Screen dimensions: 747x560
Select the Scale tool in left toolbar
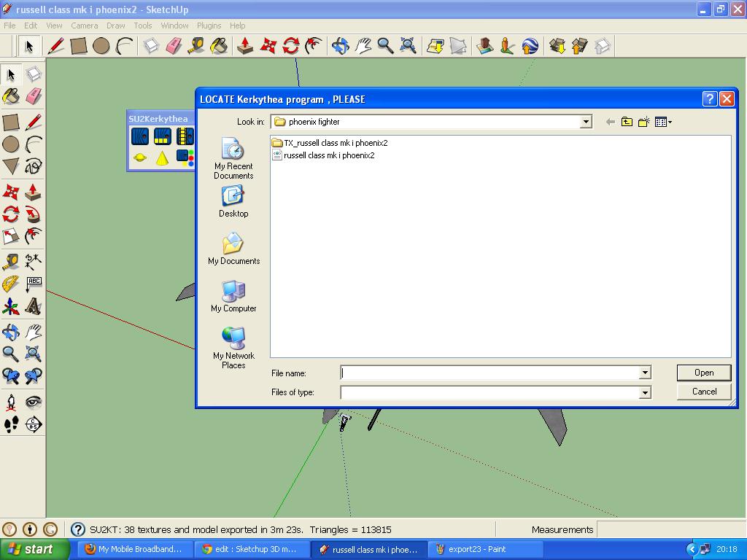point(11,236)
